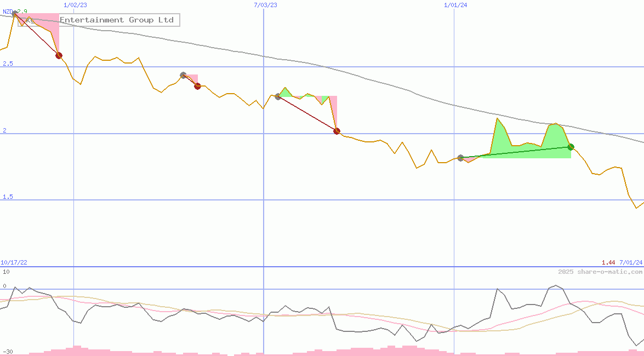Click the gray entry marker beside the NZD label
The image size is (644, 356).
[15, 14]
